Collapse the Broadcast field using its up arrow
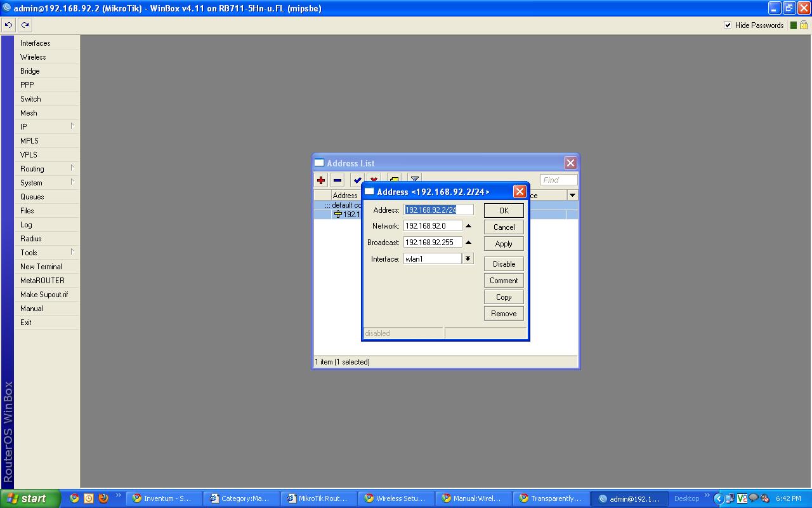This screenshot has width=812, height=508. click(469, 243)
